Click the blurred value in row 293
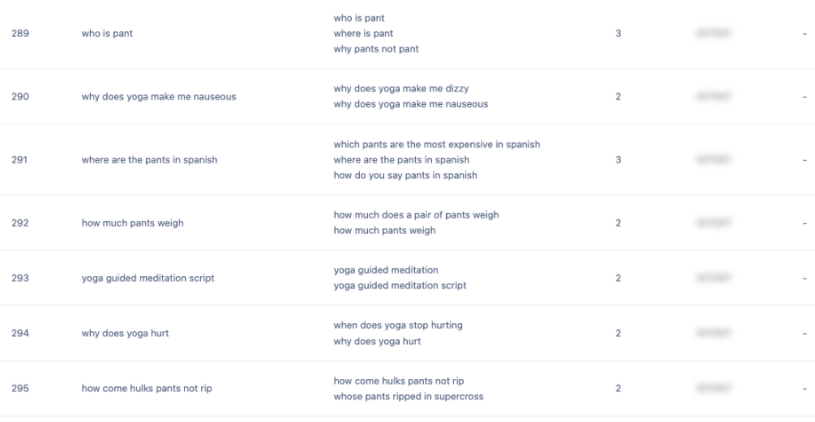Image resolution: width=815 pixels, height=422 pixels. 714,278
